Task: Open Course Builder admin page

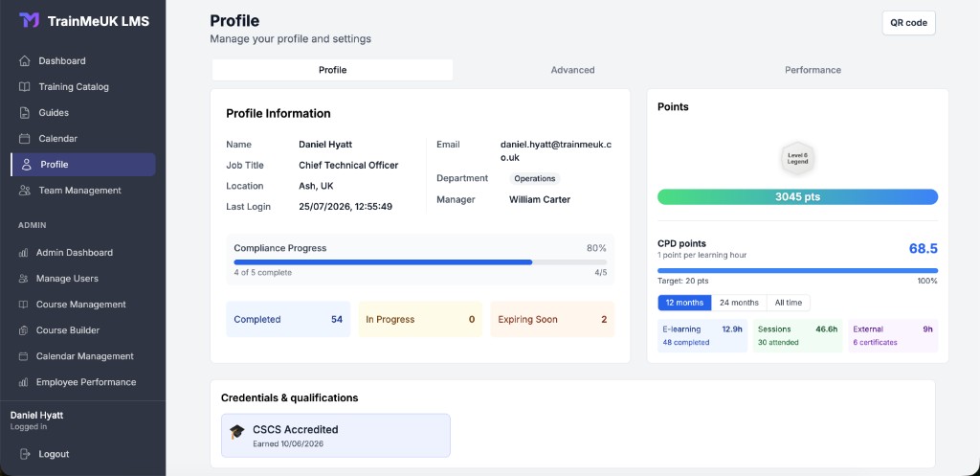Action: pyautogui.click(x=82, y=330)
